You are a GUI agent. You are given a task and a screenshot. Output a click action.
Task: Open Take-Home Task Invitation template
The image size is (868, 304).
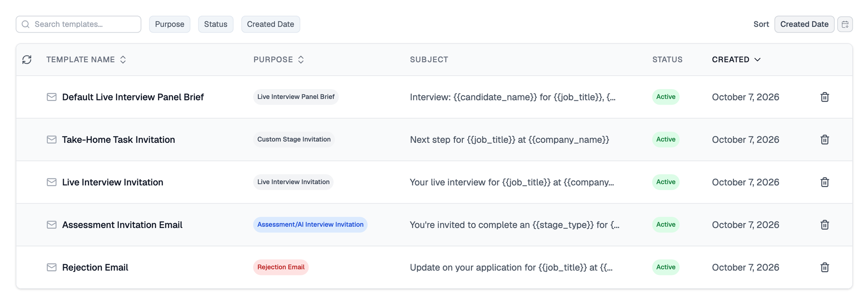point(118,139)
